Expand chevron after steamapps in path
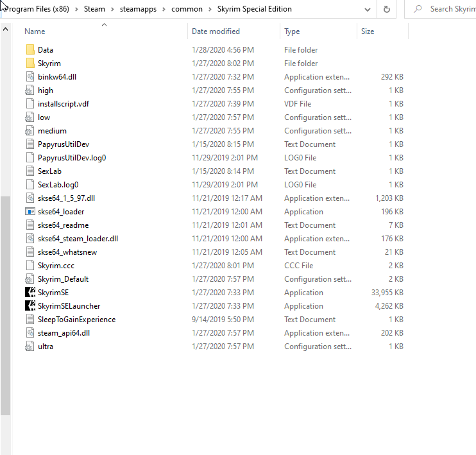476x455 pixels. click(164, 10)
